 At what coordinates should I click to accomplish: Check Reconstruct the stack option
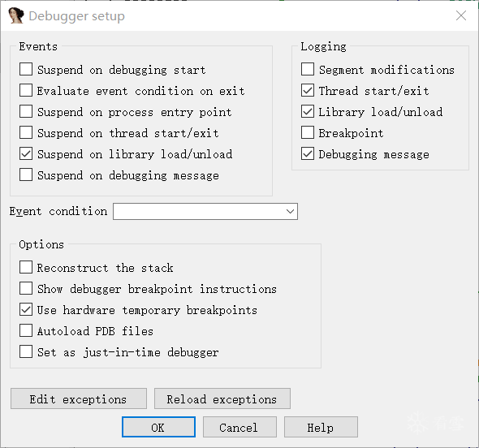26,267
